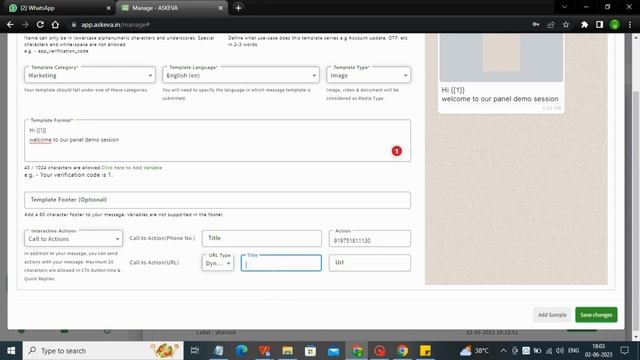
Task: Launch Microsoft Edge from the taskbar
Action: pyautogui.click(x=242, y=351)
